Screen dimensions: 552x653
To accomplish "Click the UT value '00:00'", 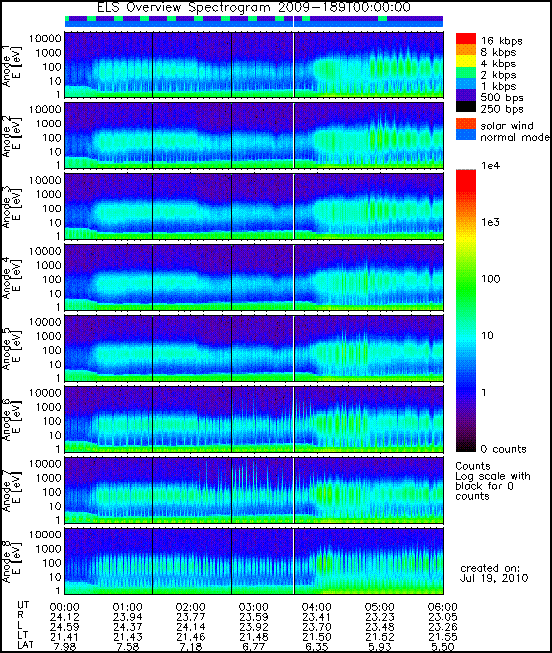I will [x=65, y=607].
